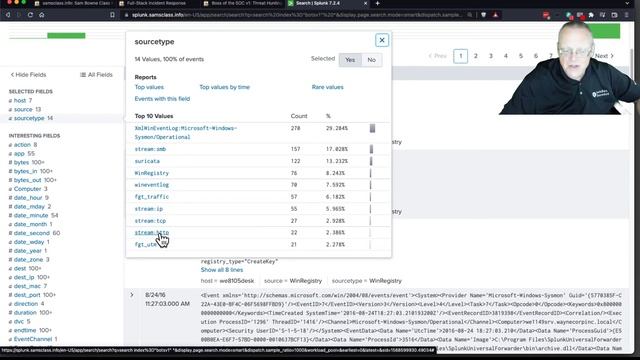Select fgt_traffic sourcetype value
Image resolution: width=640 pixels, height=360 pixels.
pyautogui.click(x=151, y=197)
